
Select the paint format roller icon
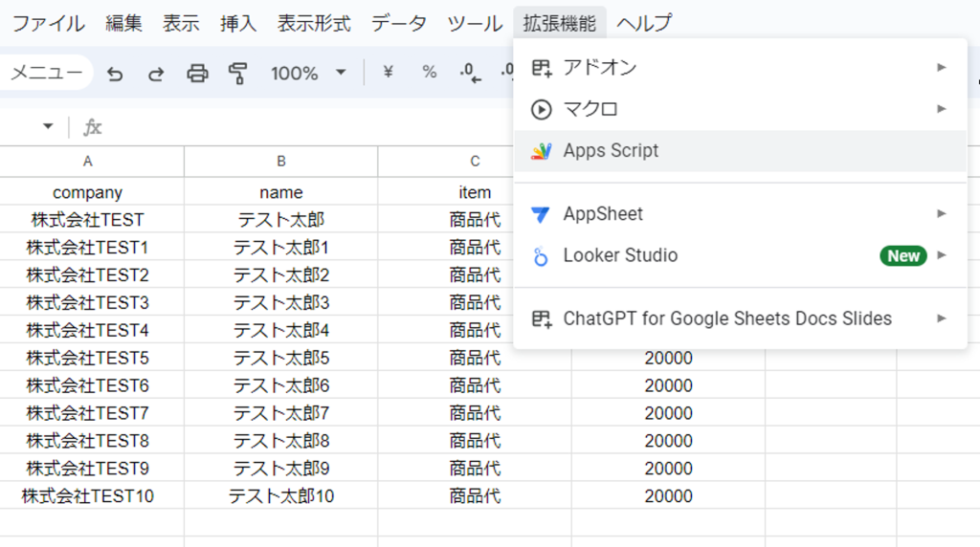pyautogui.click(x=237, y=74)
